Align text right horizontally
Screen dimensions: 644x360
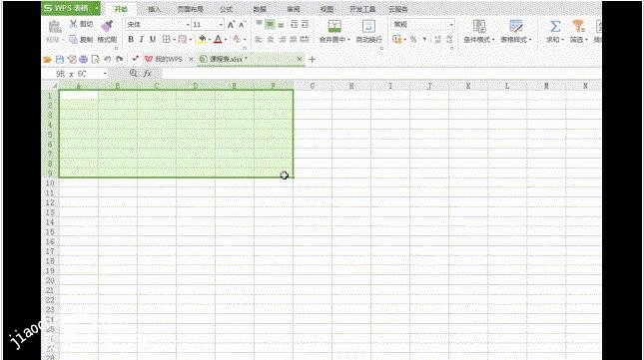283,39
